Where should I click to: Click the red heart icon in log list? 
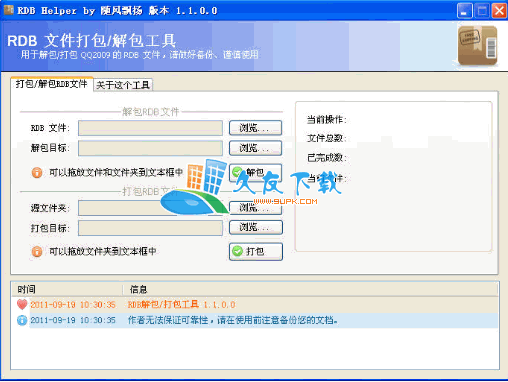click(22, 305)
